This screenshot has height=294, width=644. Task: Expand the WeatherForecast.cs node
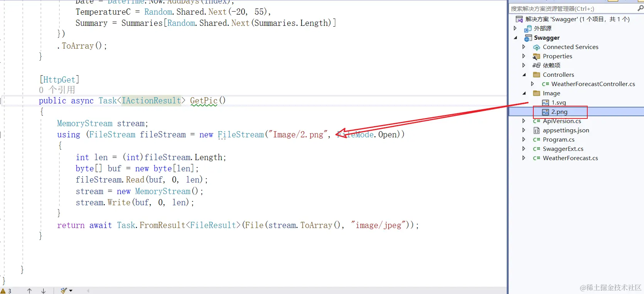click(524, 158)
